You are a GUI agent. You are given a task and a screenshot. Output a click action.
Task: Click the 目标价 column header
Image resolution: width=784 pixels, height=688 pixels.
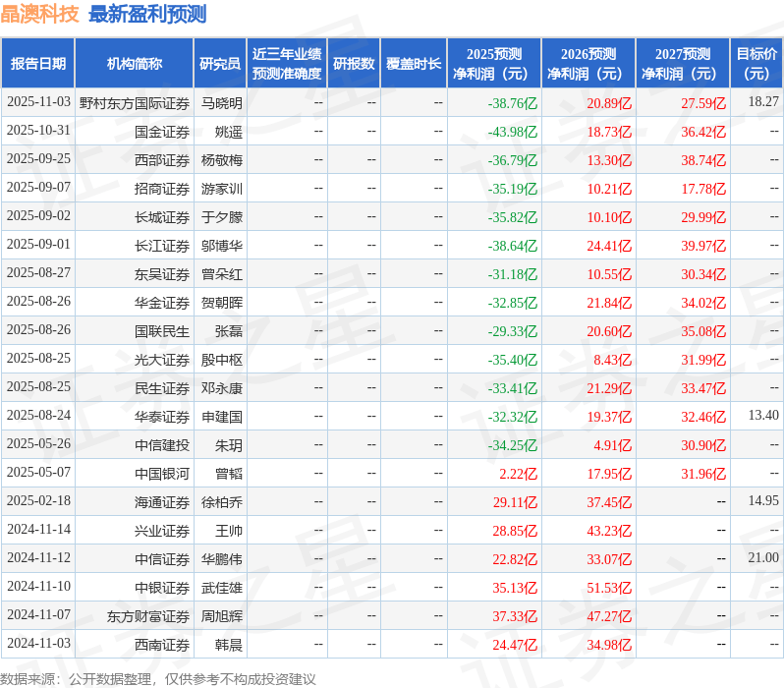click(756, 64)
